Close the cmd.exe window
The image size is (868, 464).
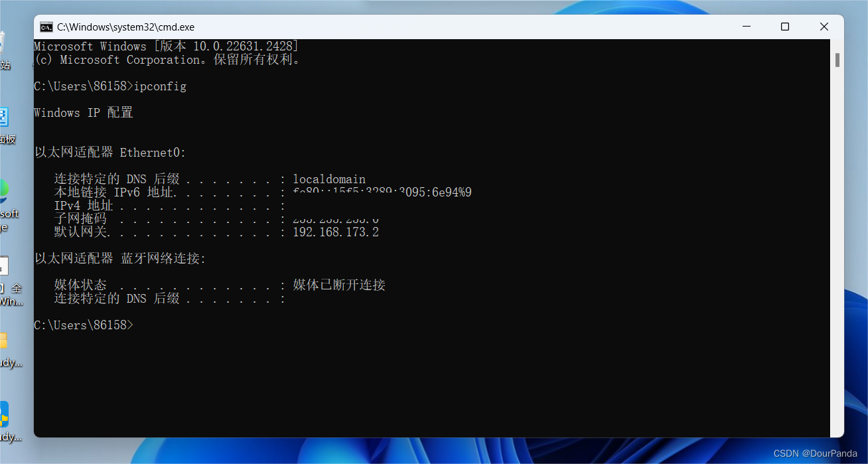coord(824,27)
